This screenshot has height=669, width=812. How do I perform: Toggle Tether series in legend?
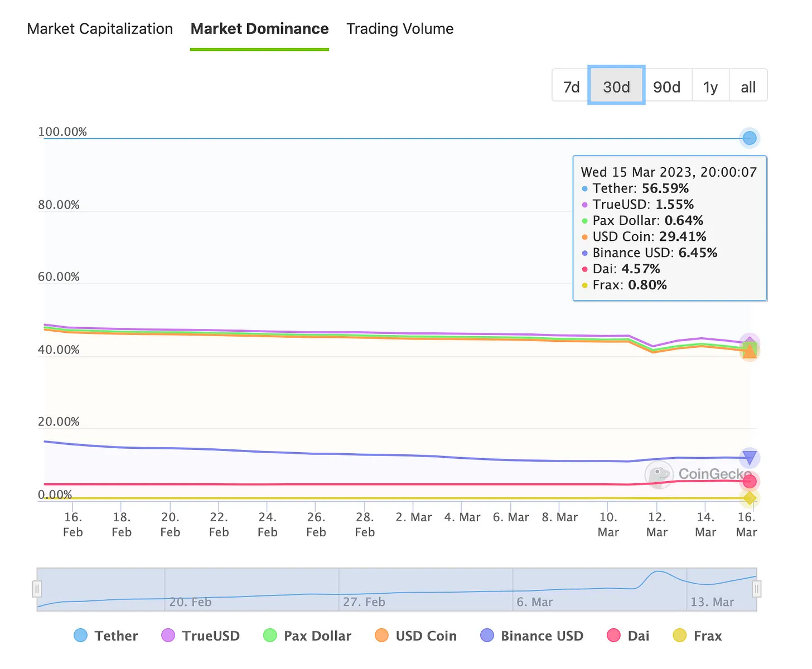coord(105,636)
